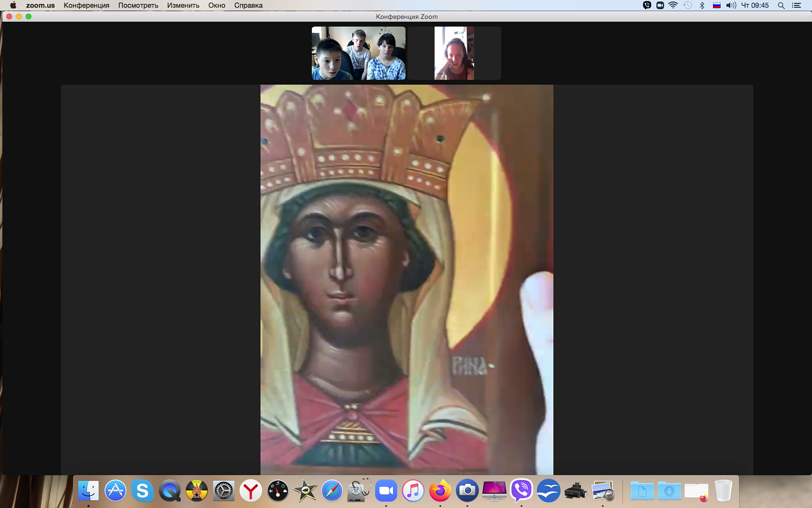
Task: Open the minimized Firefox window in Dock
Action: click(x=696, y=491)
